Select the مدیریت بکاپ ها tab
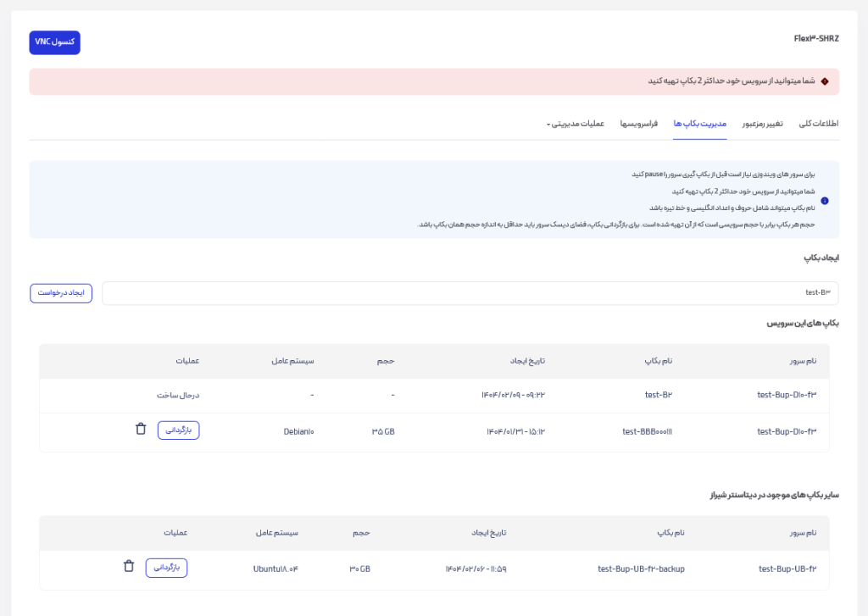Screen dimensions: 868x616 pos(700,124)
